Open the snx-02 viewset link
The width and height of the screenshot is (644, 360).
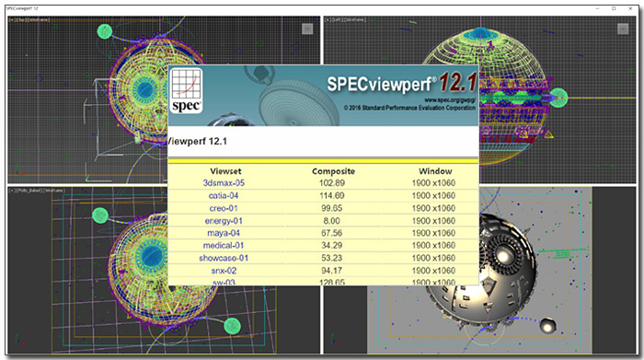[x=224, y=271]
